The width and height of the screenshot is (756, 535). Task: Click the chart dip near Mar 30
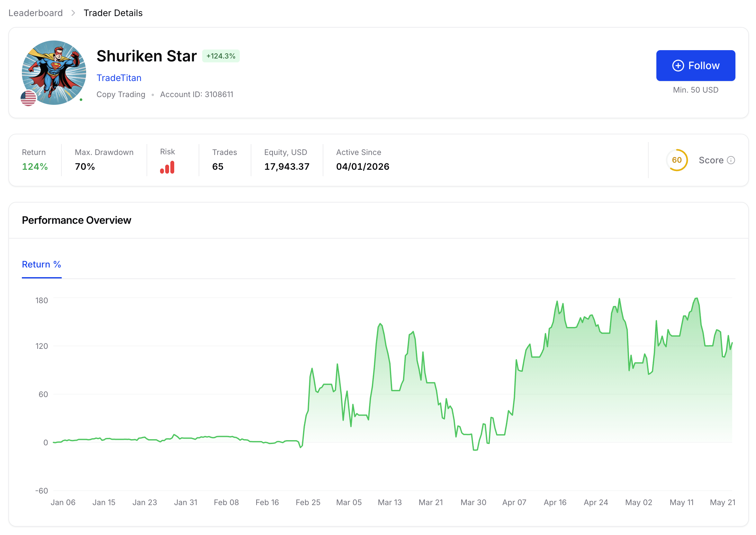tap(475, 450)
